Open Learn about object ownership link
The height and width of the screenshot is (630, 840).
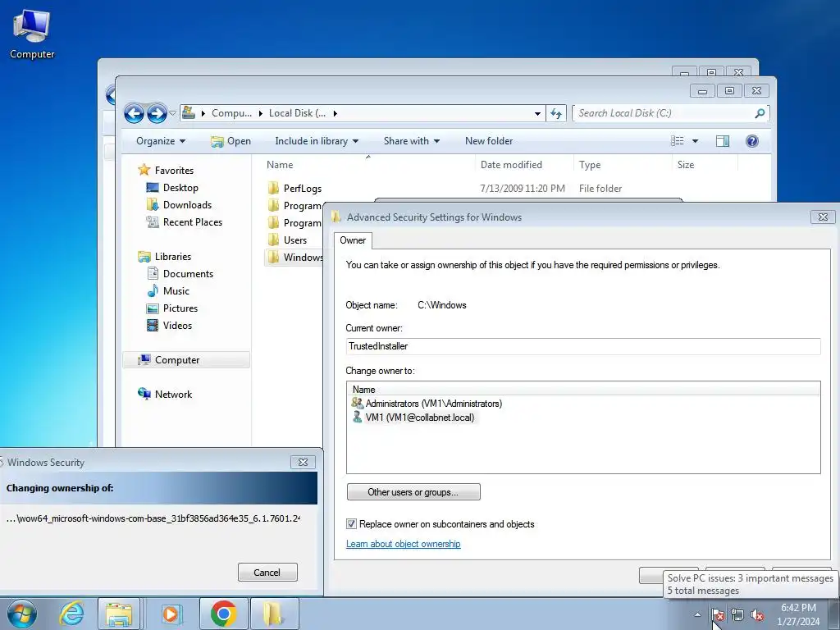point(403,544)
